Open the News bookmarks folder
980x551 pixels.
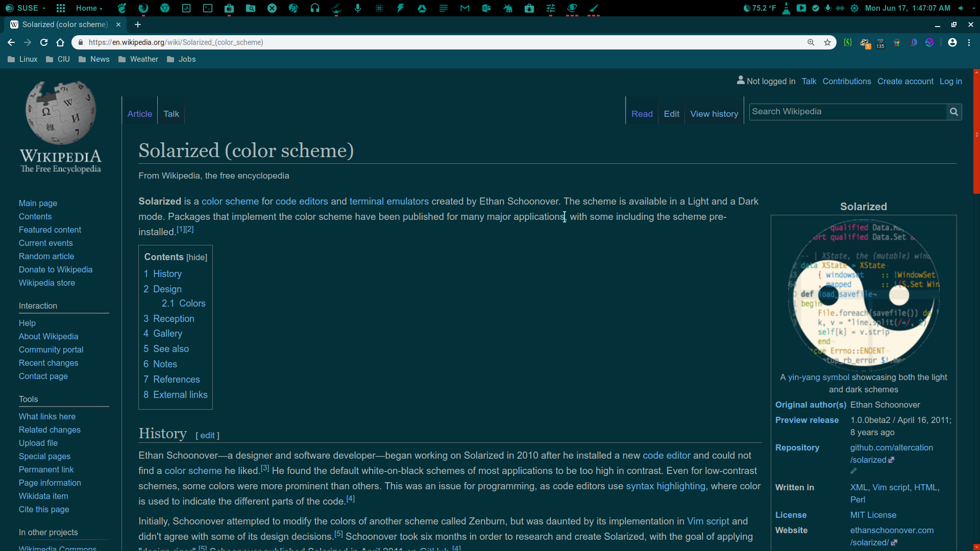pyautogui.click(x=94, y=59)
